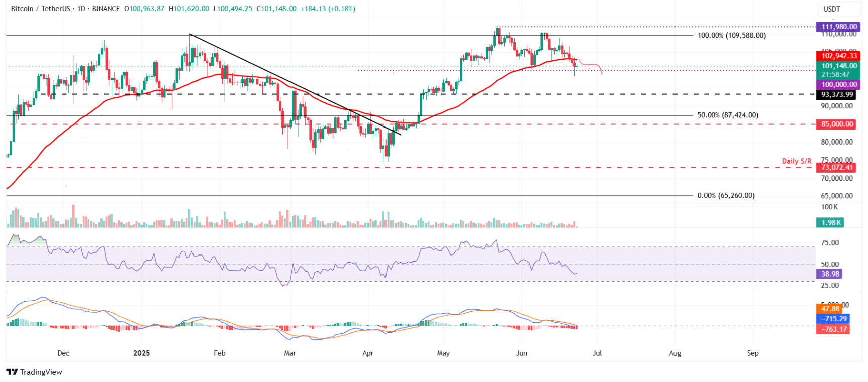Select the 73,072.41 support price label
The width and height of the screenshot is (868, 382).
837,167
